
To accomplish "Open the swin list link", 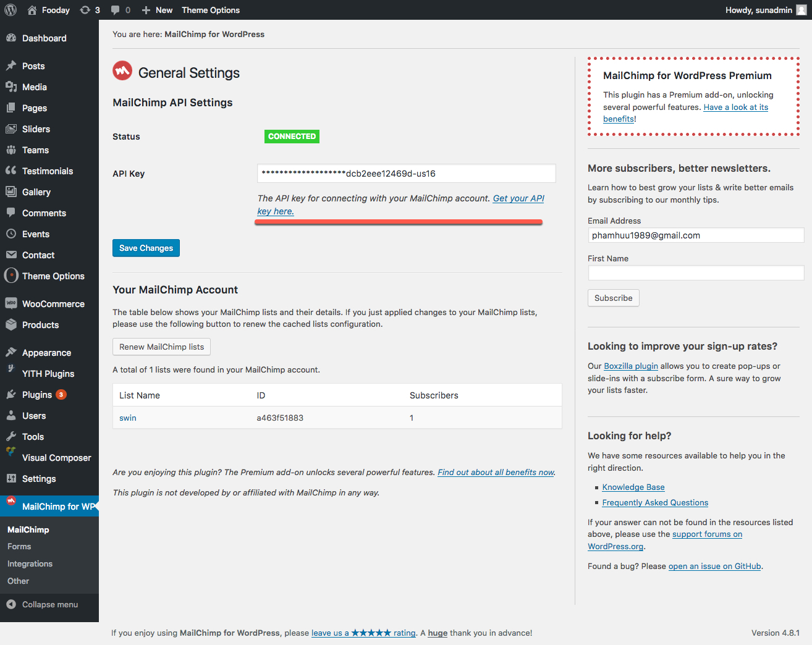I will coord(128,418).
